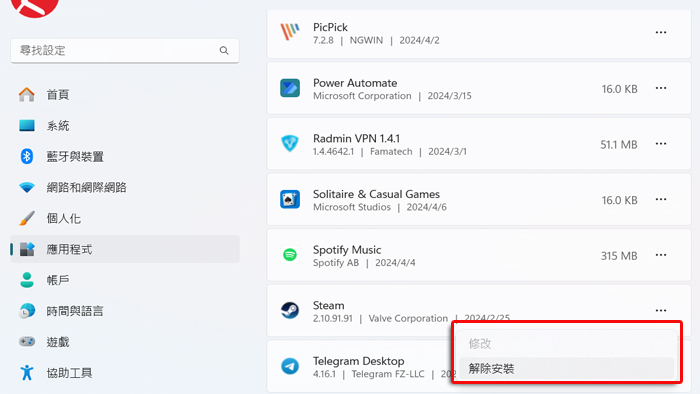Click the Steam app title
Screen dimensions: 700x394
point(328,306)
